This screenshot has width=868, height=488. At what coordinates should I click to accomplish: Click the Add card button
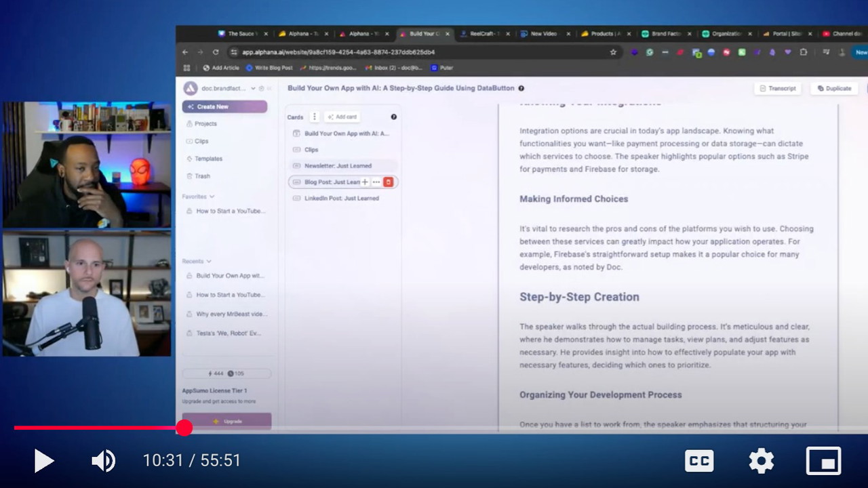point(342,117)
